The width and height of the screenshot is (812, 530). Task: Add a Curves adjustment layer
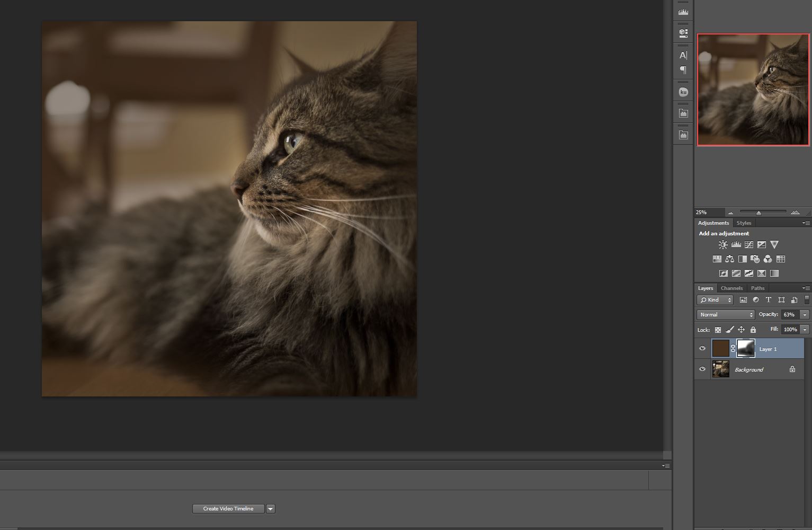(x=748, y=245)
